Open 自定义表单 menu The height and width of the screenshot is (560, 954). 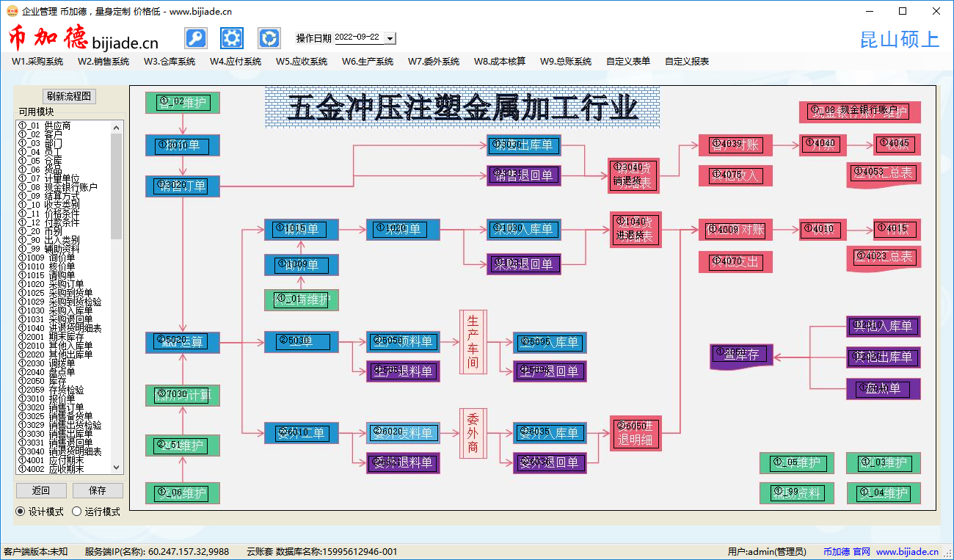[628, 62]
